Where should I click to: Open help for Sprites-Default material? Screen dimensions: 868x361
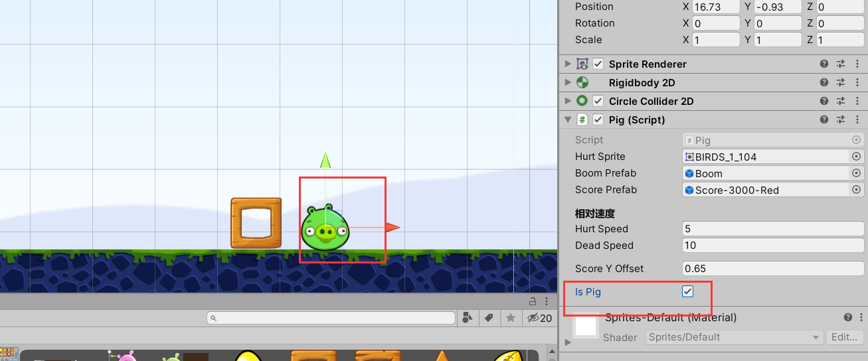click(x=848, y=318)
